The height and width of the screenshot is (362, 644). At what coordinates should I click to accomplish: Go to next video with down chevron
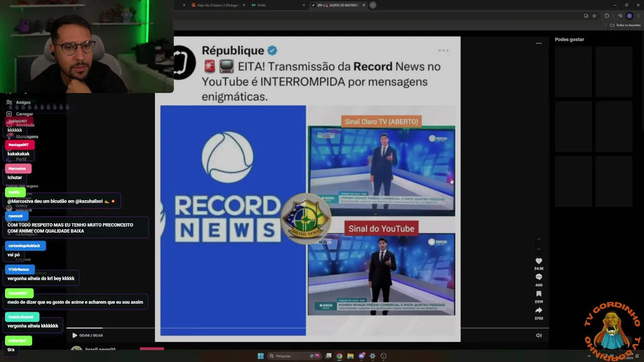coord(539,249)
